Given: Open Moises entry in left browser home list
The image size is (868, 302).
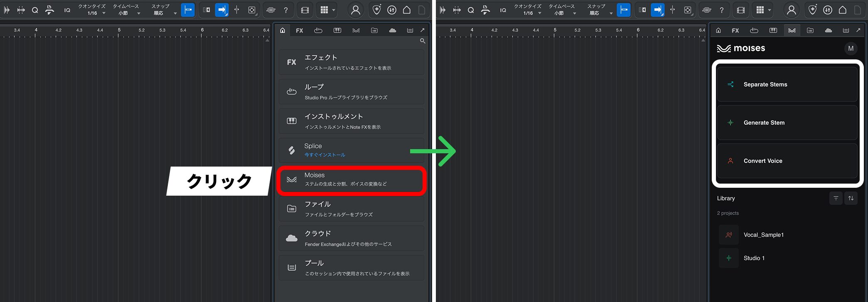Looking at the screenshot, I should click(352, 180).
